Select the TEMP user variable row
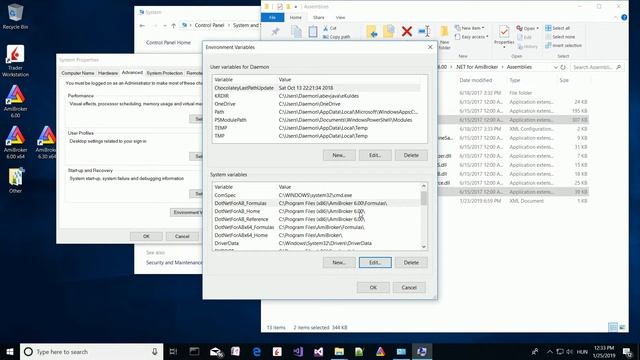This screenshot has width=640, height=360. tap(316, 128)
